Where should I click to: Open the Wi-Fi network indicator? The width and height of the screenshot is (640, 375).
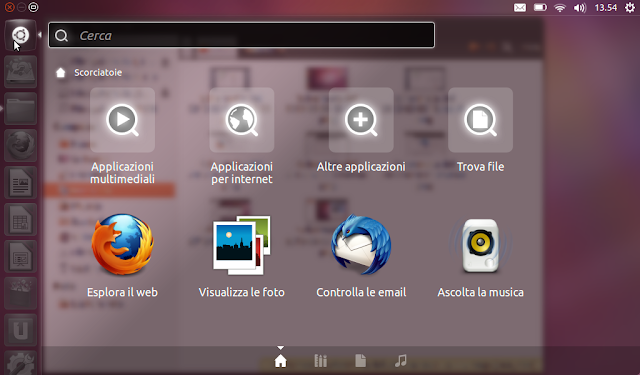tap(560, 7)
